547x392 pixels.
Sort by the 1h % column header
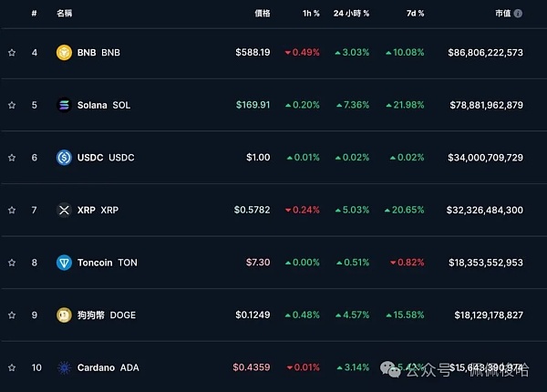[311, 14]
